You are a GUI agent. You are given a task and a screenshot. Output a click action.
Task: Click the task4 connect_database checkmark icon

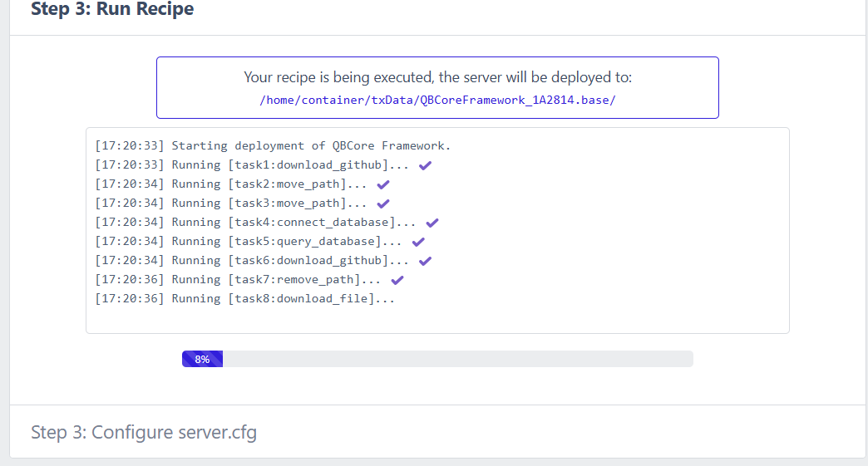(x=432, y=223)
